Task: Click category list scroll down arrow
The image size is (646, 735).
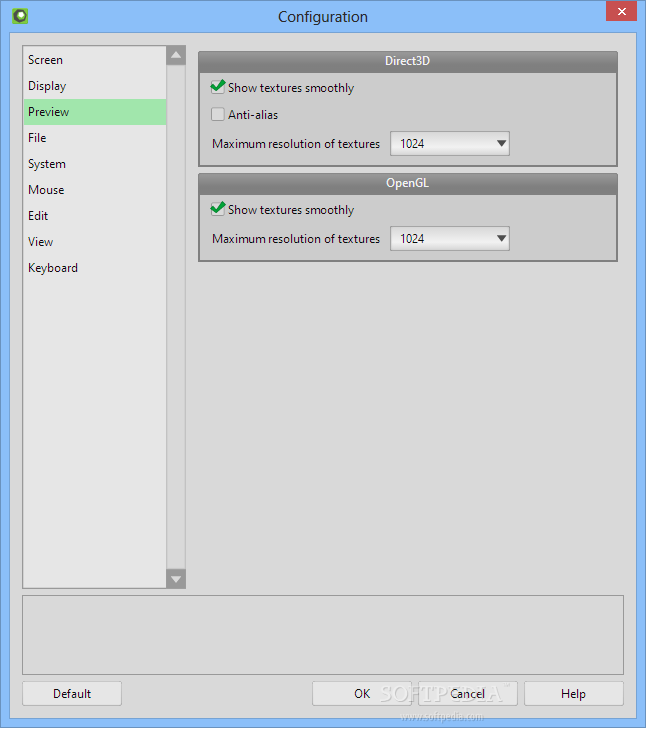Action: [176, 579]
